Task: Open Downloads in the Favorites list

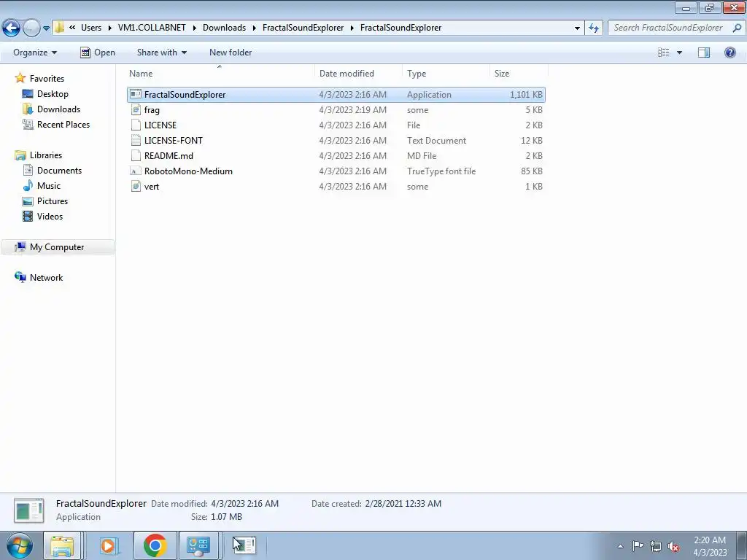Action: point(58,109)
